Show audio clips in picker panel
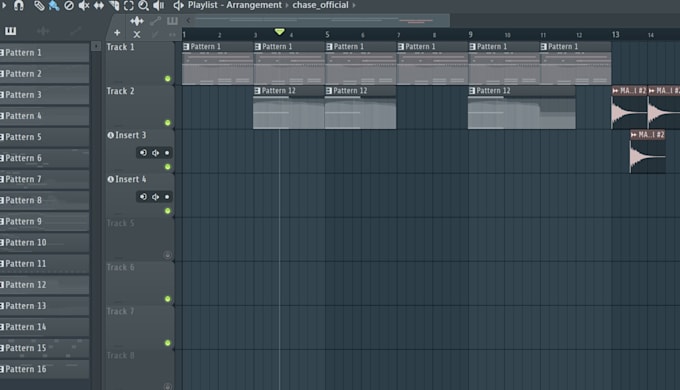 (43, 31)
